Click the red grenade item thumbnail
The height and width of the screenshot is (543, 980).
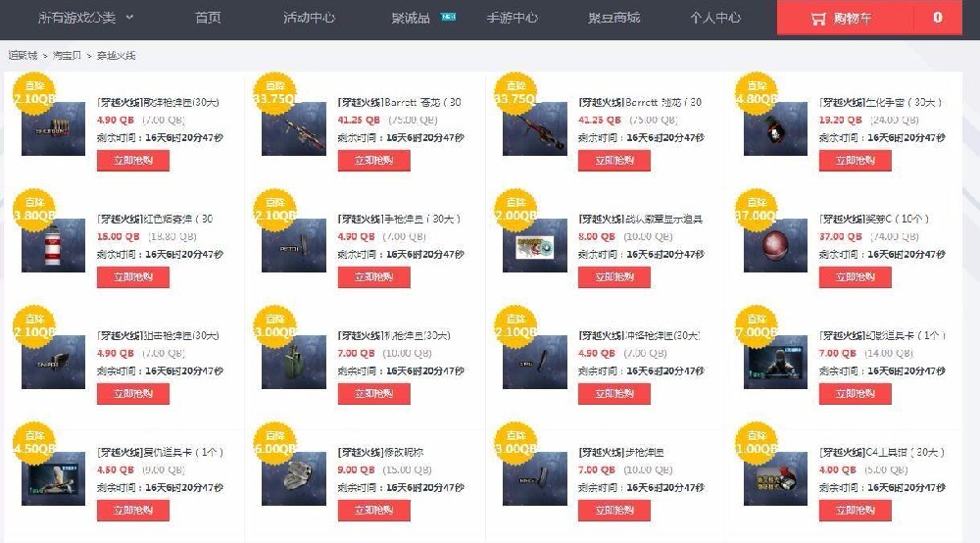click(x=53, y=246)
